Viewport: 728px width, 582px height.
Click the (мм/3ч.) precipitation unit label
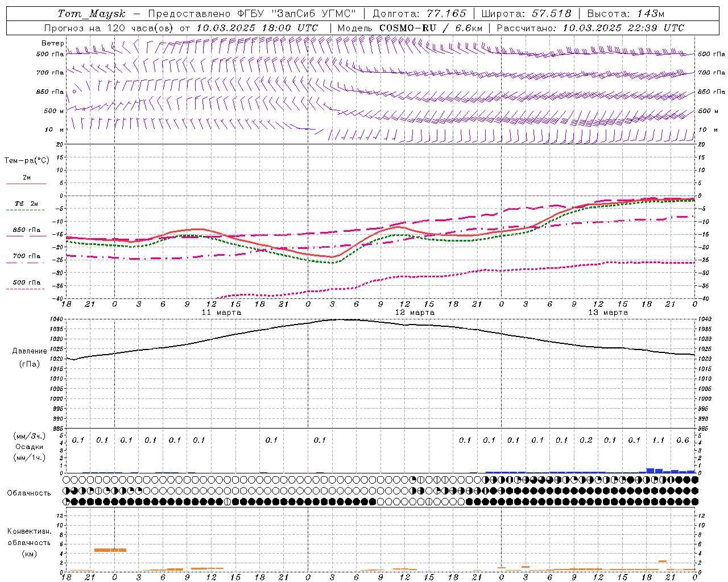(x=30, y=436)
